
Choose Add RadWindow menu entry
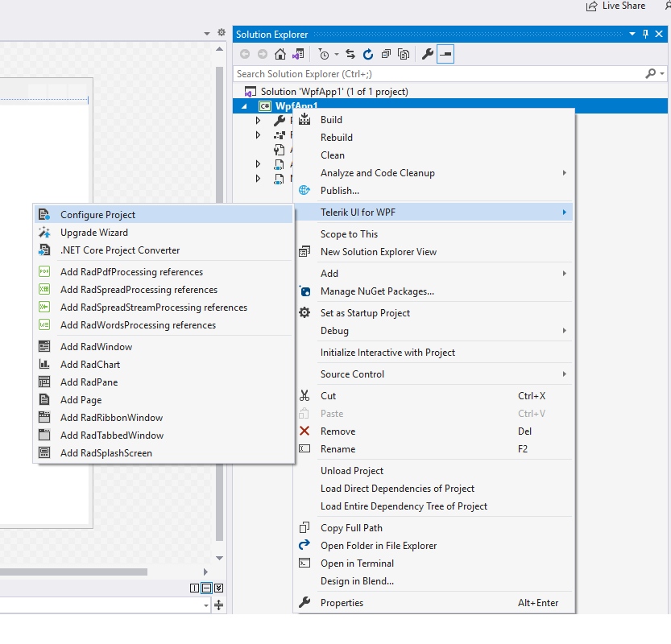(164, 347)
